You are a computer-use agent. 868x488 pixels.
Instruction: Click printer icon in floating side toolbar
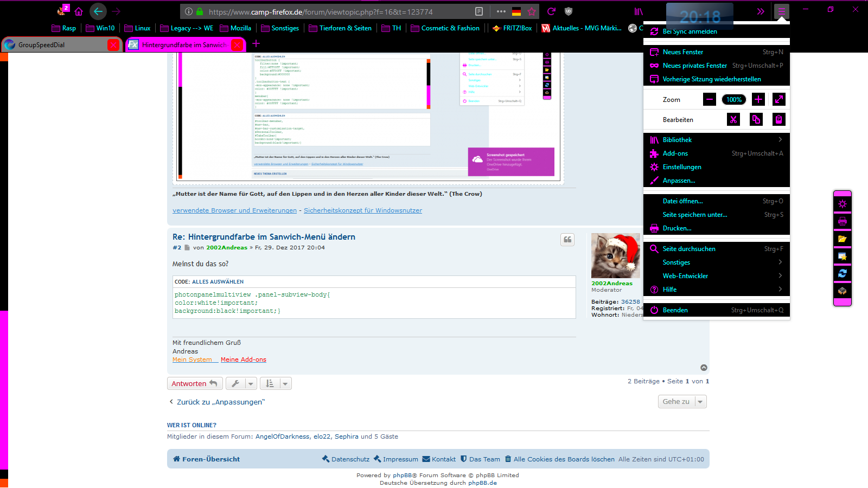(x=842, y=221)
